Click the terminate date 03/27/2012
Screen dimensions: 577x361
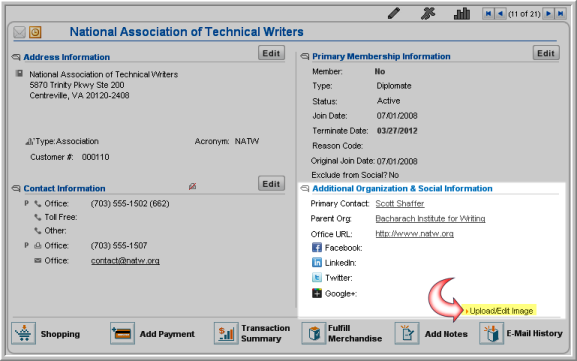(397, 131)
